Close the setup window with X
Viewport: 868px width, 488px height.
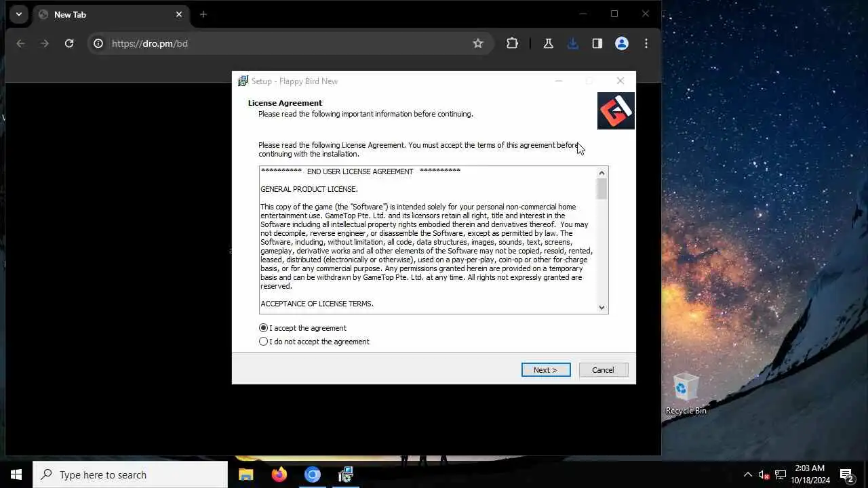(x=620, y=81)
